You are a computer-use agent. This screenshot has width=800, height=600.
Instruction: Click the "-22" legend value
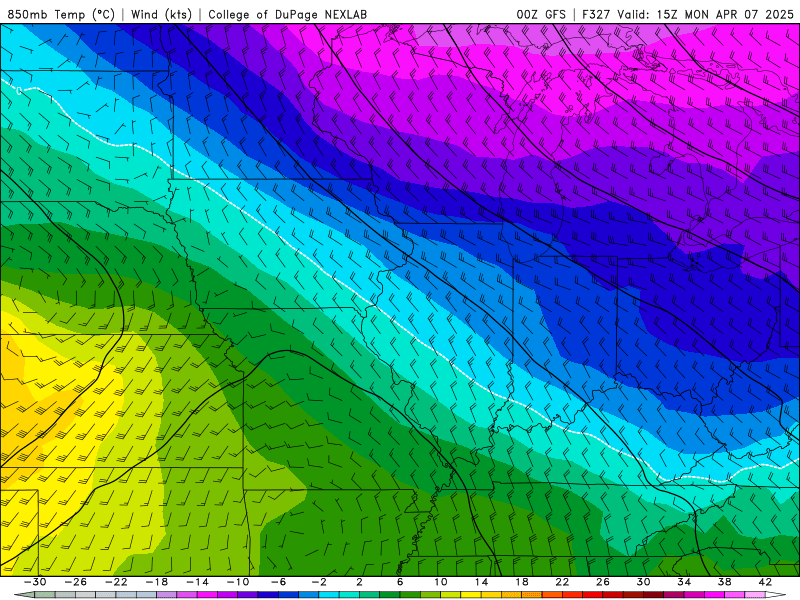point(116,582)
